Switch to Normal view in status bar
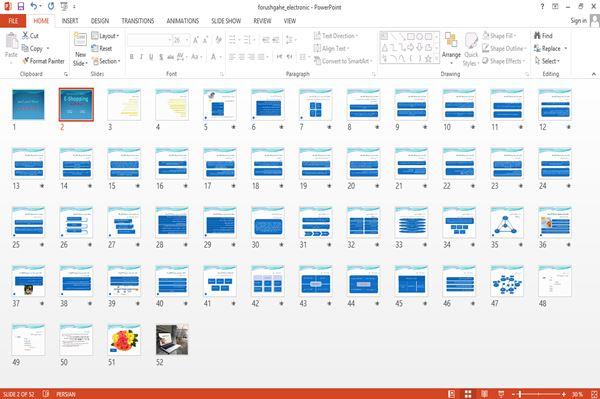The width and height of the screenshot is (600, 399). click(452, 394)
